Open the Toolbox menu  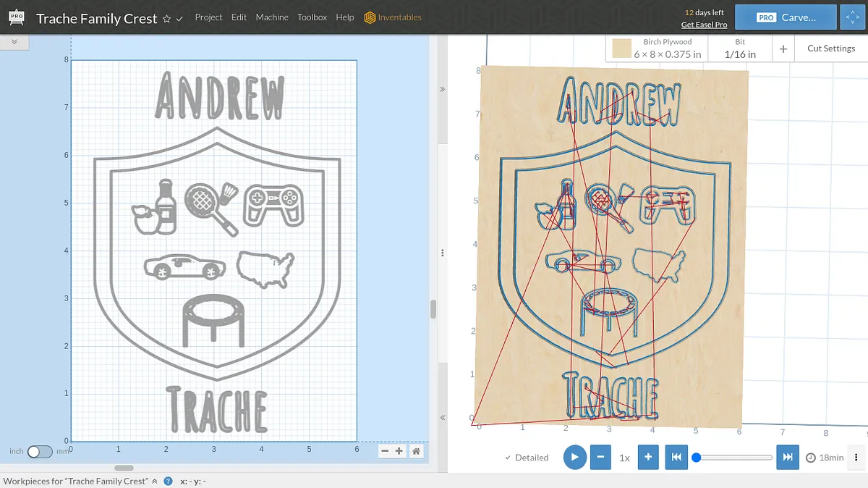click(x=312, y=17)
